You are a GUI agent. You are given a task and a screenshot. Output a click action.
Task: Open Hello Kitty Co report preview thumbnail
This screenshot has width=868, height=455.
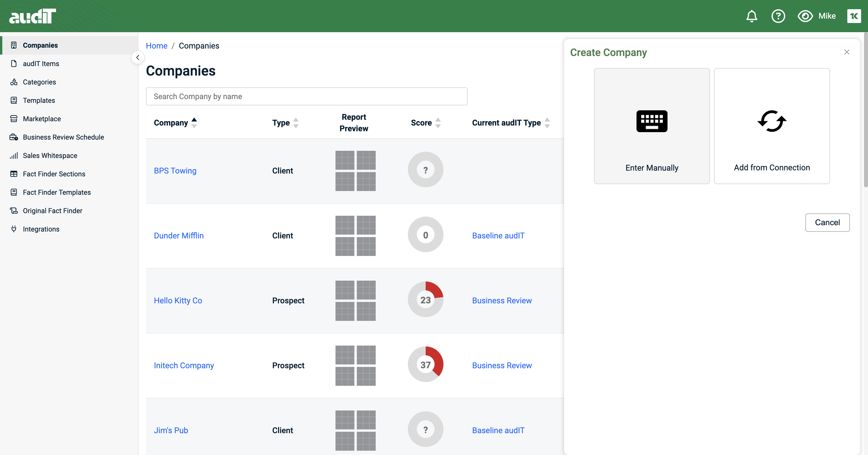(x=355, y=300)
